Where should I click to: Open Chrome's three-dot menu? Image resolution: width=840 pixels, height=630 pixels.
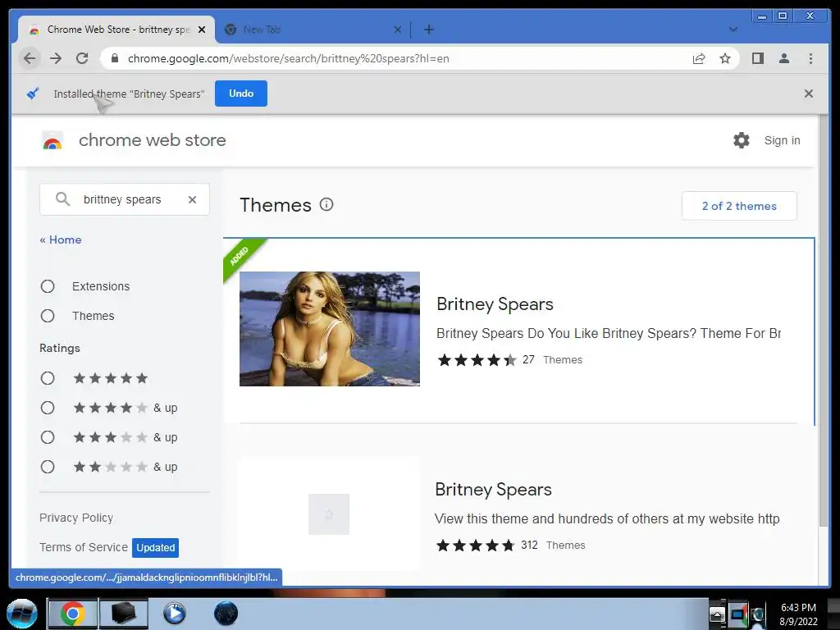point(810,58)
